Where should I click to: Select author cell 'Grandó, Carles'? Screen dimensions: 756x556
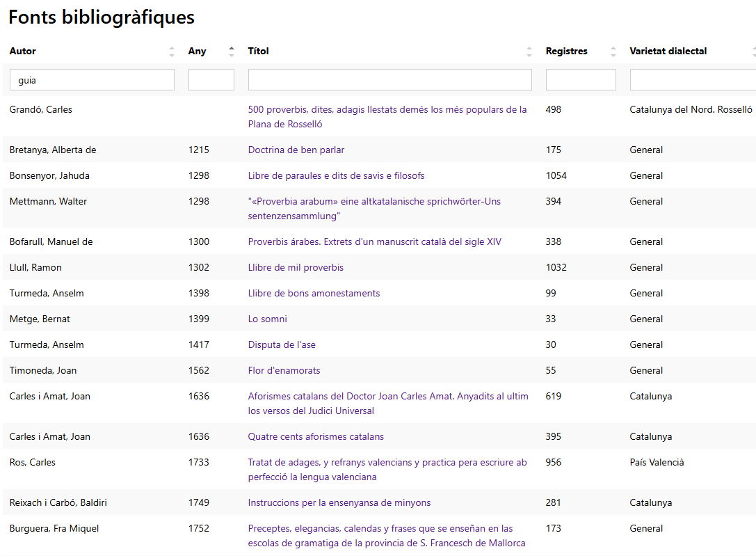coord(40,109)
